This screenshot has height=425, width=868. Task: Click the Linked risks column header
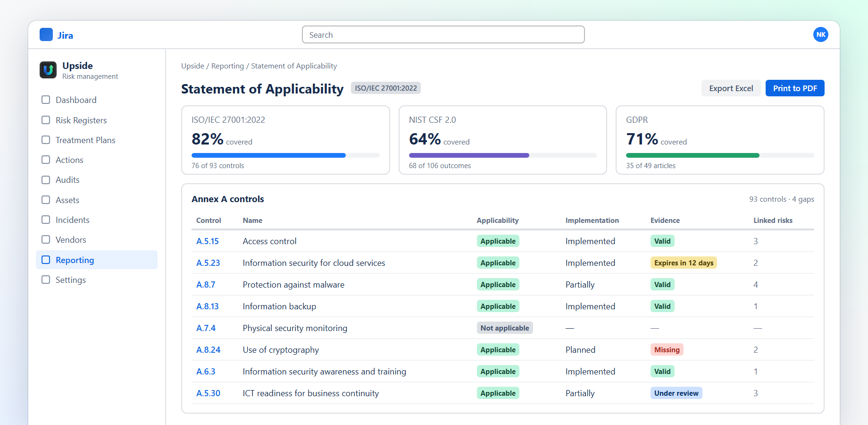click(773, 221)
